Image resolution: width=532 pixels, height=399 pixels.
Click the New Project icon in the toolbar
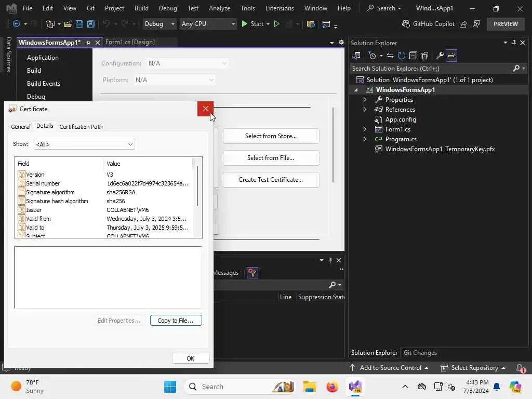tap(50, 24)
